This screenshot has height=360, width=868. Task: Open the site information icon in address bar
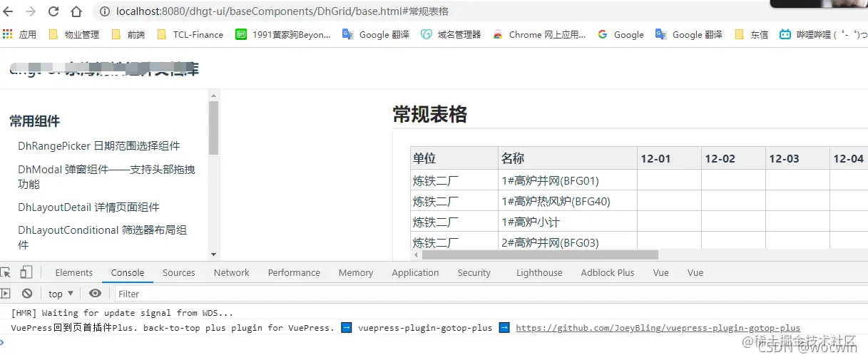coord(104,11)
